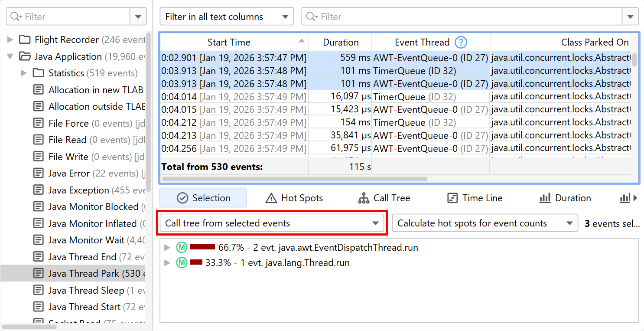Open 'Calculate hot spots for event counts' dropdown
This screenshot has height=331, width=644.
[485, 223]
